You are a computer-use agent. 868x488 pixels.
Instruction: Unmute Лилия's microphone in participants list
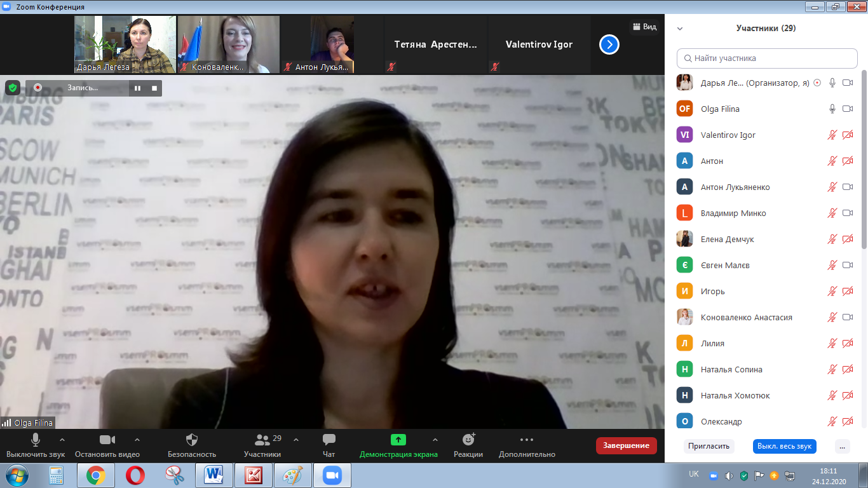832,343
